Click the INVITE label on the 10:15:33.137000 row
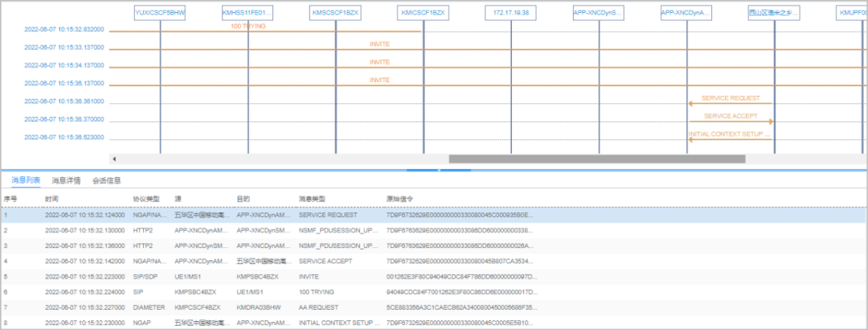Screen dimensions: 868x330 tap(379, 44)
